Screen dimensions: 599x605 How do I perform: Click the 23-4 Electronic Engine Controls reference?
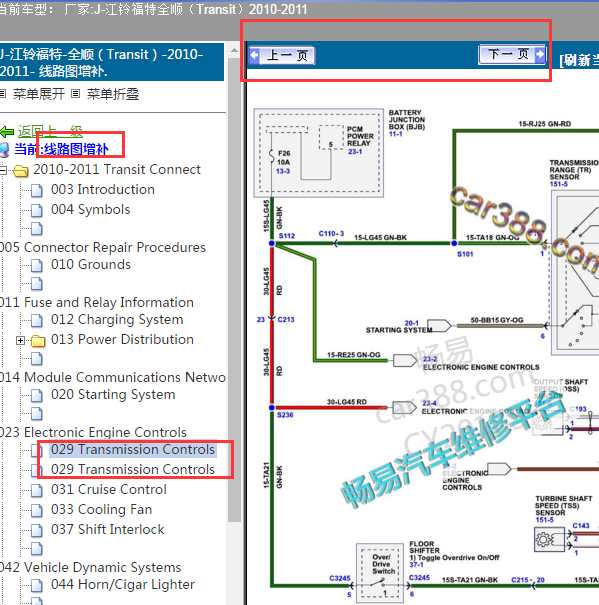coord(429,403)
